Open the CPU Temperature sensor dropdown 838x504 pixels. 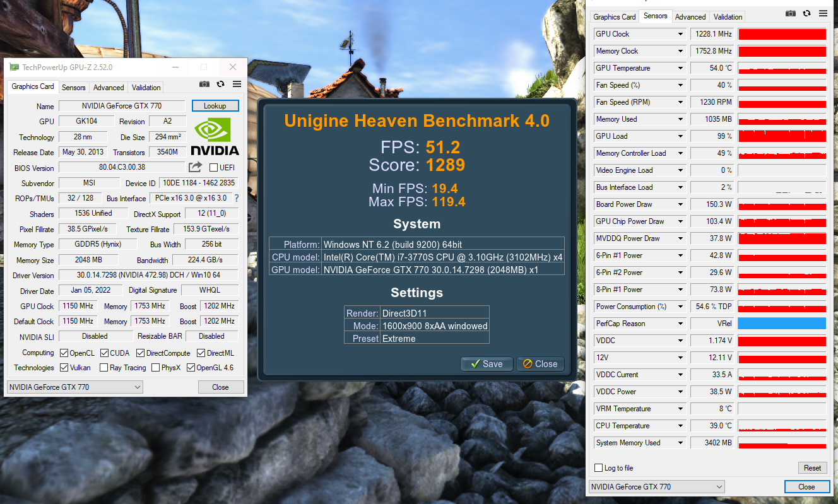(680, 426)
